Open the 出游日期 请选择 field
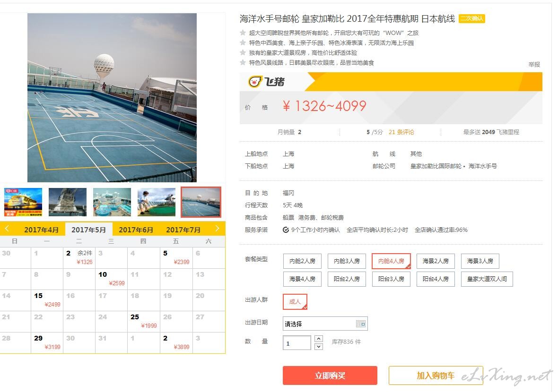Image resolution: width=558 pixels, height=392 pixels. (325, 324)
